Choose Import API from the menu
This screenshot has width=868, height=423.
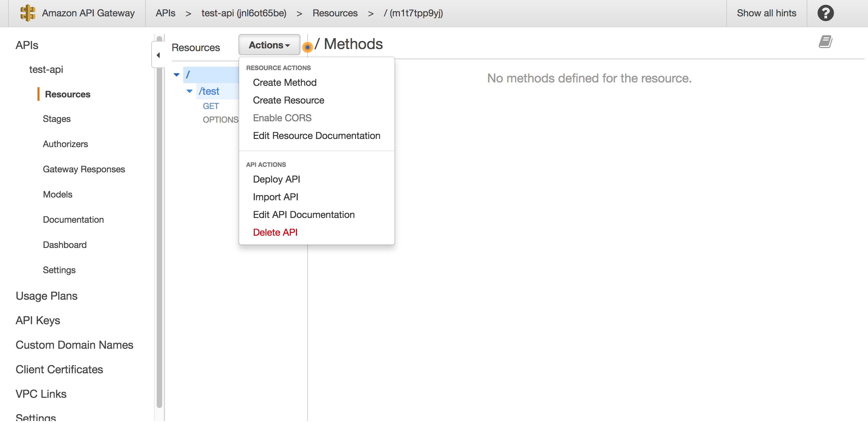[x=275, y=197]
